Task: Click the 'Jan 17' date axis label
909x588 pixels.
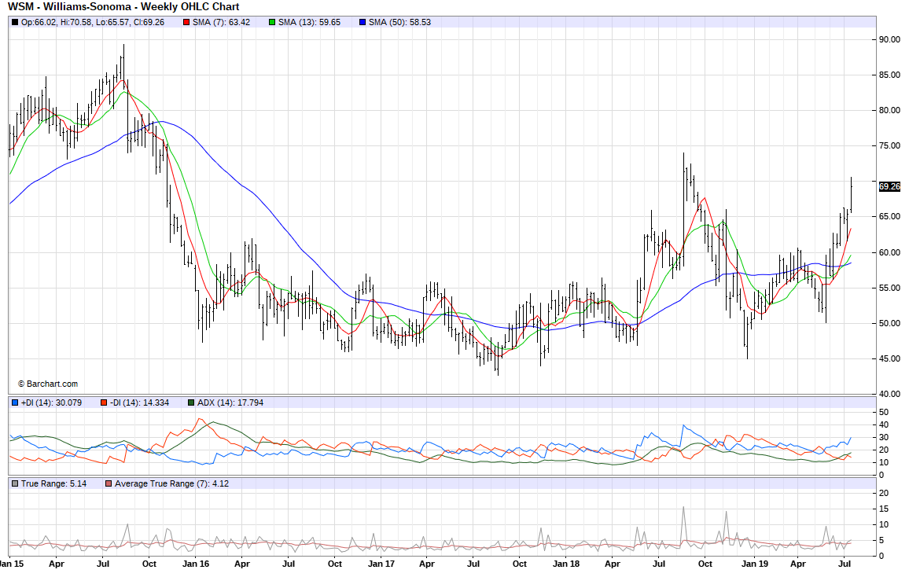Action: tap(381, 564)
